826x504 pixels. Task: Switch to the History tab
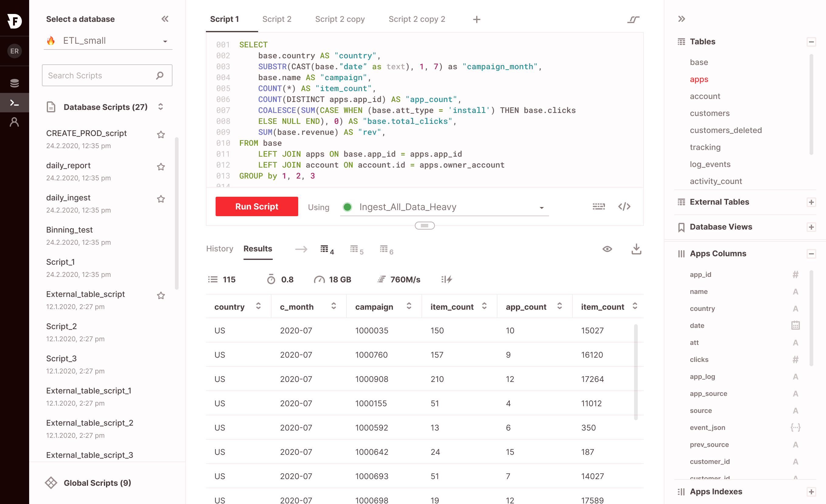(x=220, y=249)
